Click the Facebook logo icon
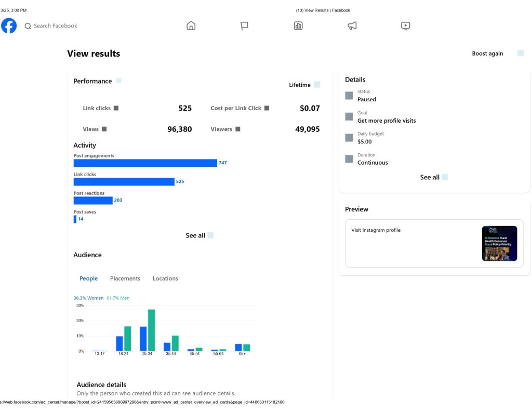The width and height of the screenshot is (532, 412). (x=9, y=25)
